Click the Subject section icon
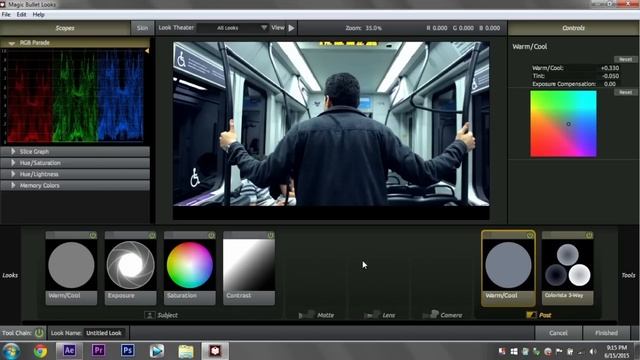 click(149, 315)
